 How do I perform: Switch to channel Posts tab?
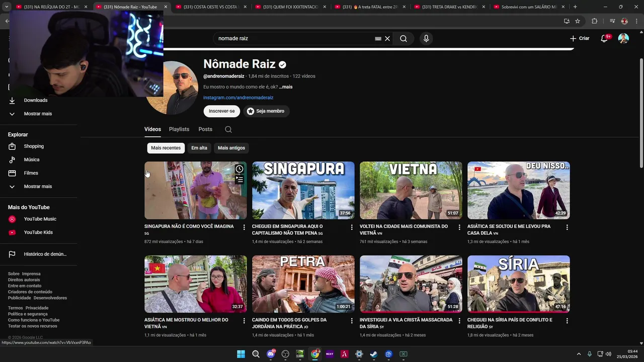coord(205,129)
